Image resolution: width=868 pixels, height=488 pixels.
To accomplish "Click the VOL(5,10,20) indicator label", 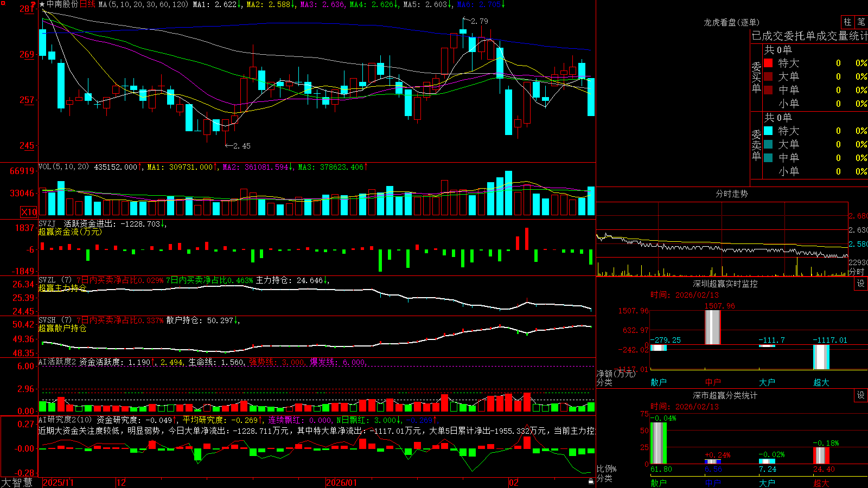I will click(x=63, y=166).
